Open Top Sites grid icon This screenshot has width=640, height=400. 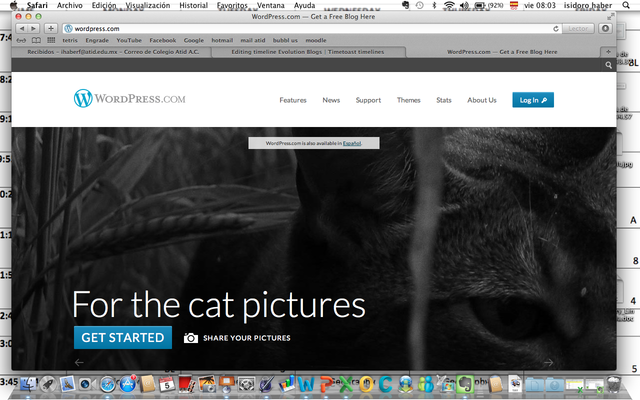coord(51,40)
